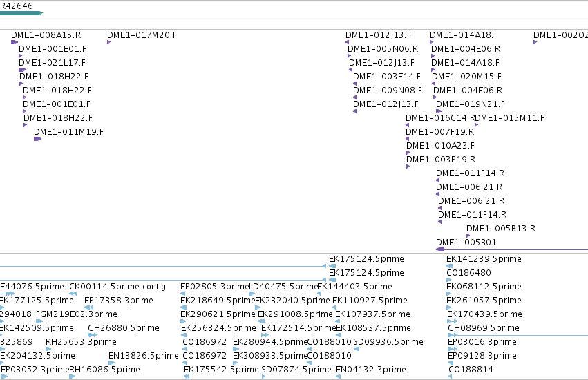Screen dimensions: 588x380
Task: Select the EK177125.5prime label
Action: [x=37, y=301]
